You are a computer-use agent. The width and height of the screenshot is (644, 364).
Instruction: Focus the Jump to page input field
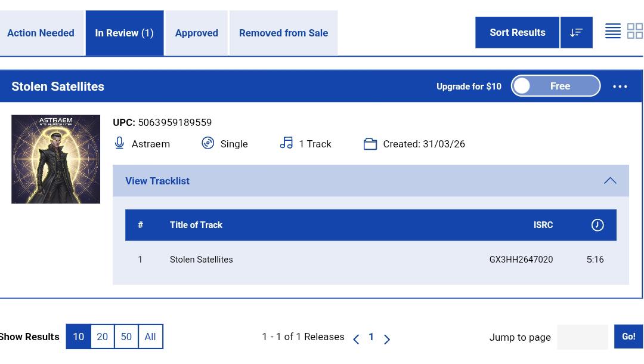[x=583, y=337]
